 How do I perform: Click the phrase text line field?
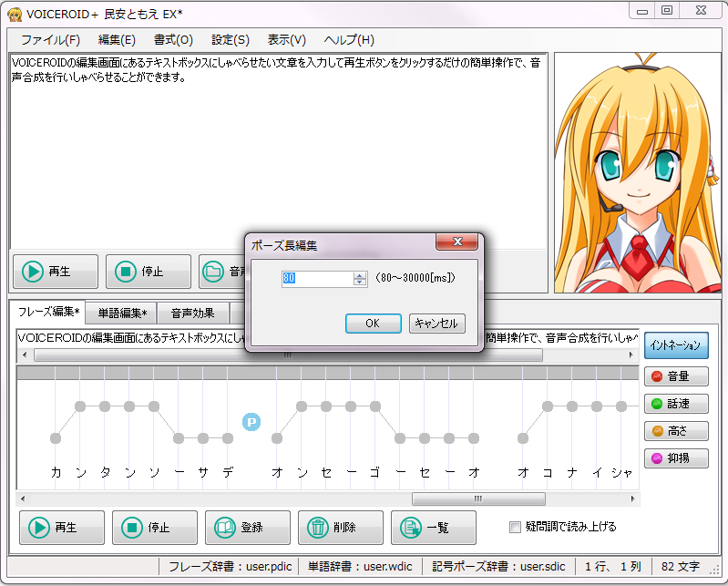[328, 337]
